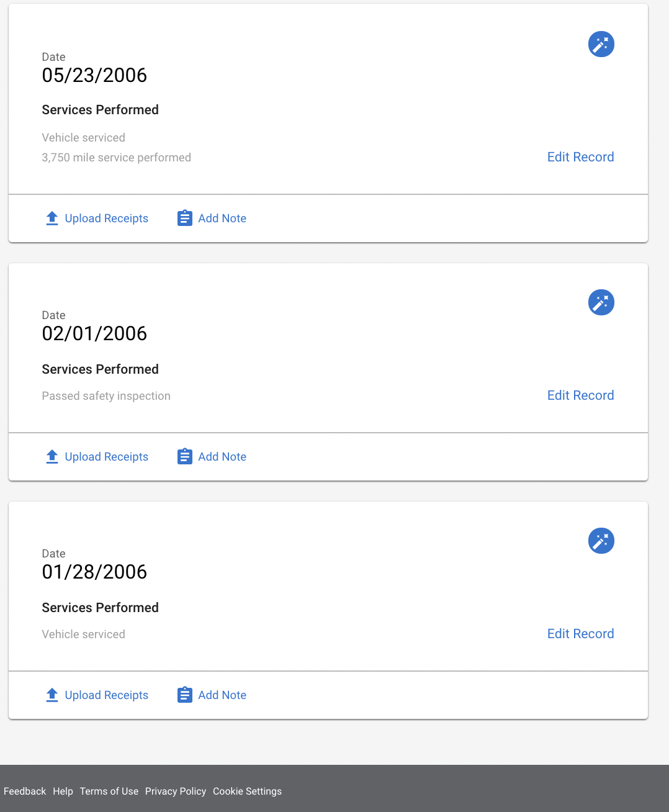Edit Record for the 01/28/2006 service
The image size is (669, 812).
click(580, 634)
